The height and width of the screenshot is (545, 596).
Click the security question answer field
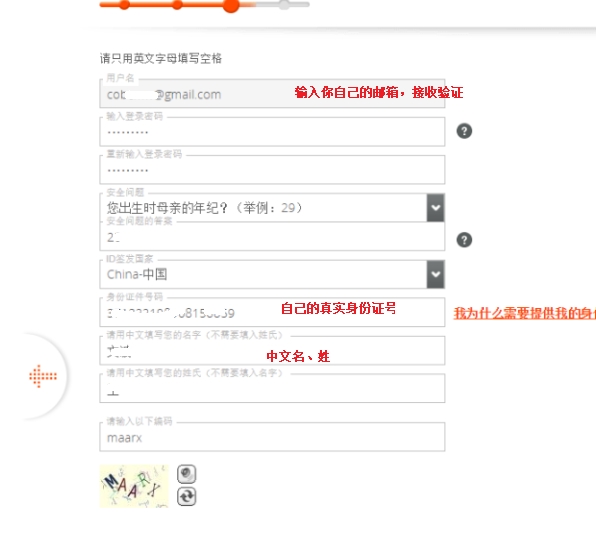point(272,236)
